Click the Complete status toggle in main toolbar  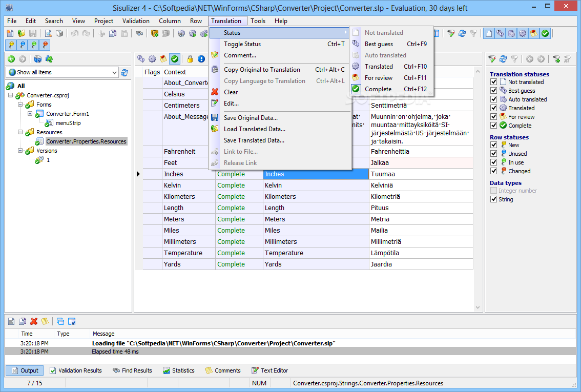(545, 33)
